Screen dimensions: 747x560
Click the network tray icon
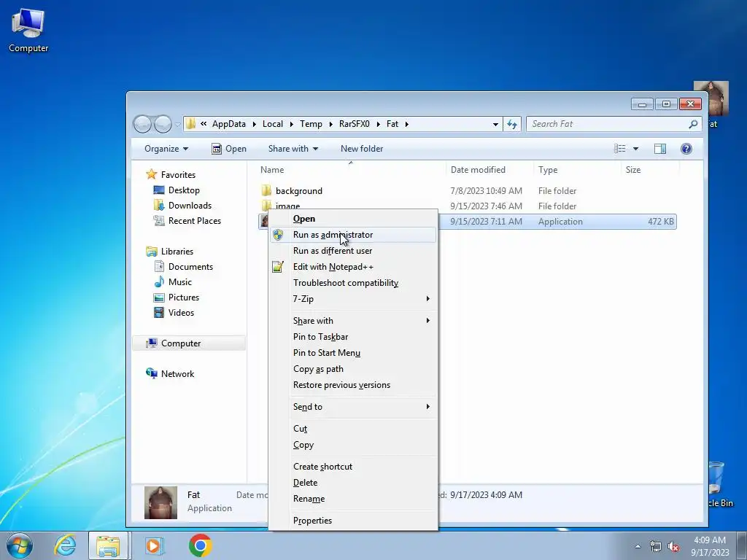click(x=656, y=547)
